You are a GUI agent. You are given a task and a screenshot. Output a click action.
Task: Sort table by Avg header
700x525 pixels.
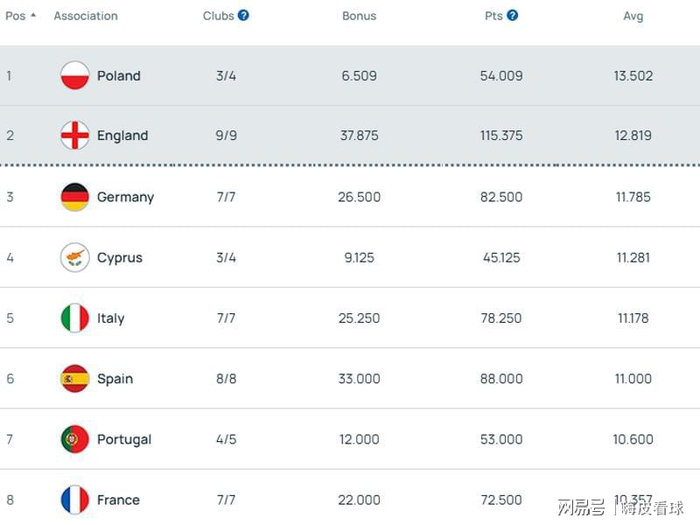pos(633,16)
